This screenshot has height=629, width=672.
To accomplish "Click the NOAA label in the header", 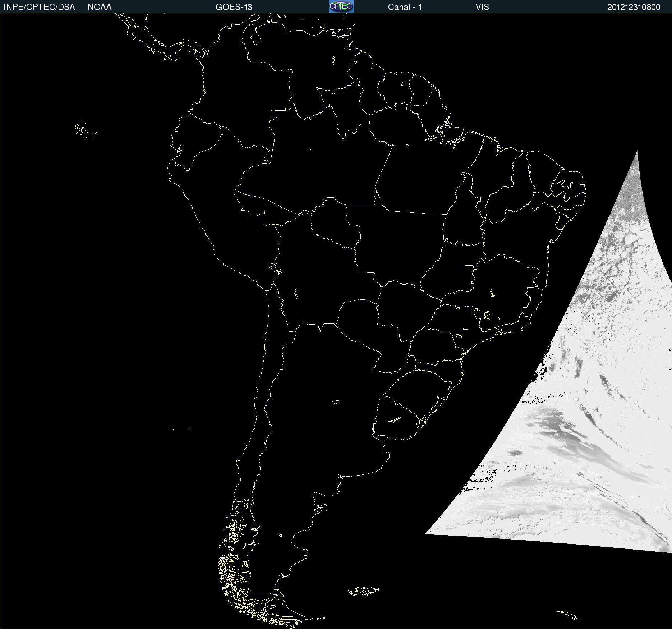I will [100, 7].
